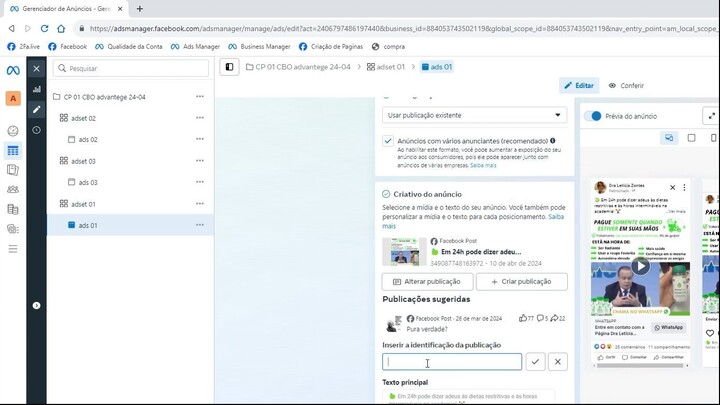
Task: Open Saiba mais link under vários anunciantes
Action: coord(483,165)
